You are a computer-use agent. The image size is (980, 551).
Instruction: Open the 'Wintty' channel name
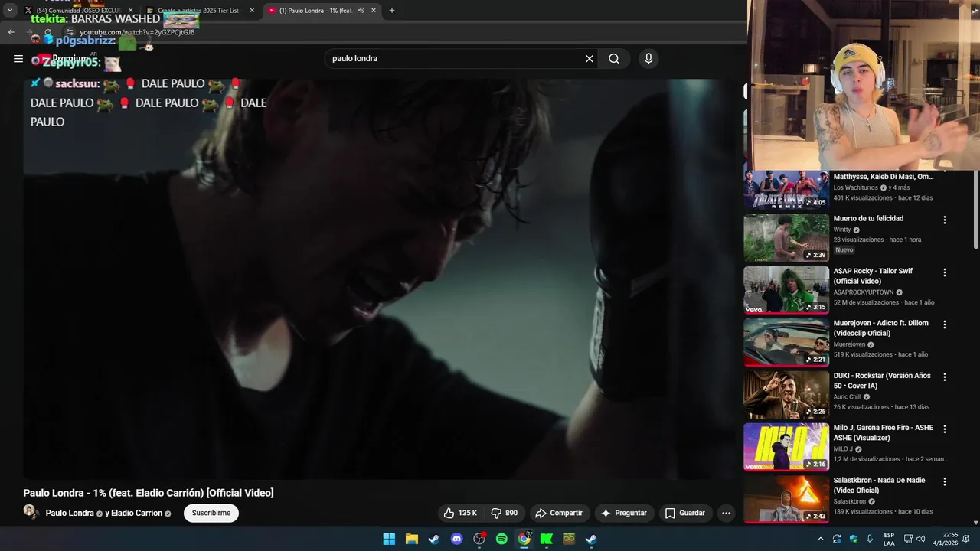pyautogui.click(x=842, y=230)
